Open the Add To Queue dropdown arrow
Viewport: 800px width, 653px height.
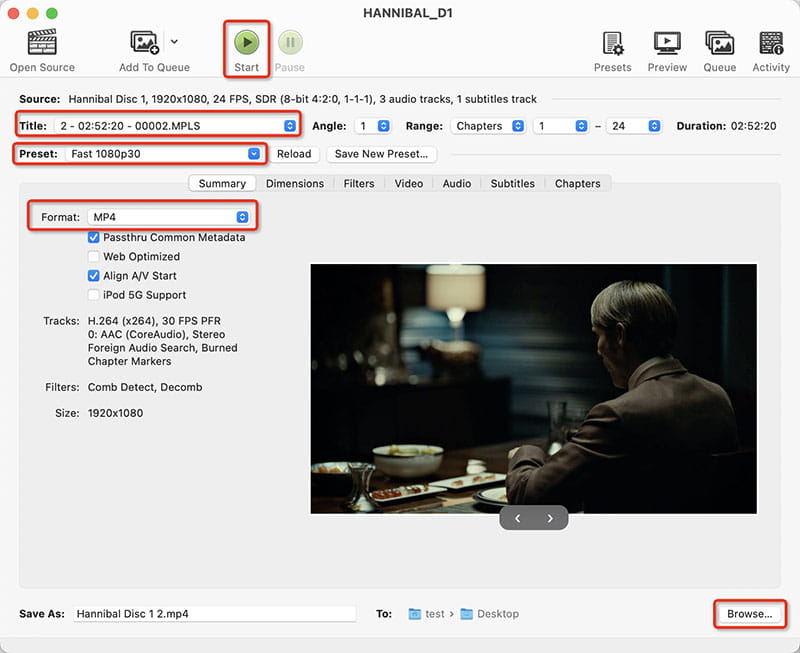[175, 42]
